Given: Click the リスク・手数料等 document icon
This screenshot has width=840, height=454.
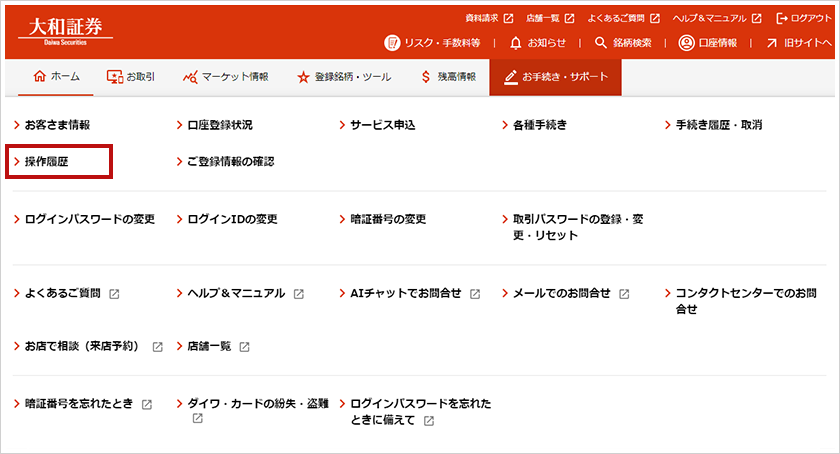Looking at the screenshot, I should (392, 43).
